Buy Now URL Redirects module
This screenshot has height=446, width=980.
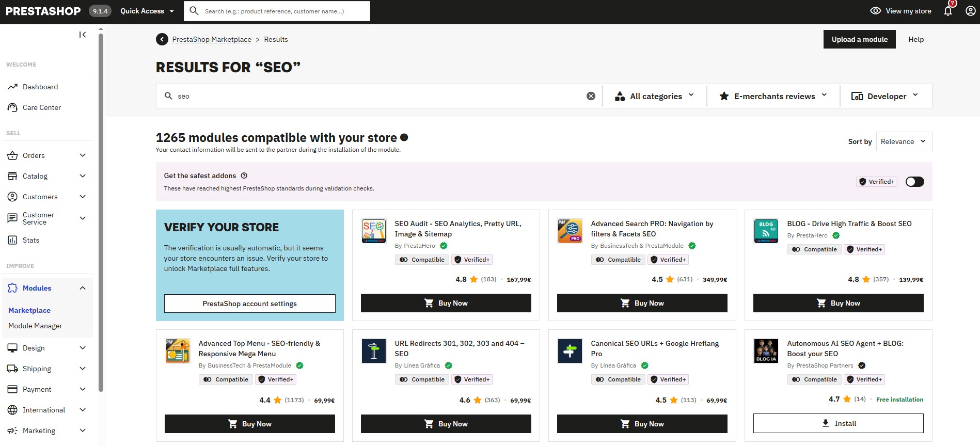pyautogui.click(x=446, y=424)
